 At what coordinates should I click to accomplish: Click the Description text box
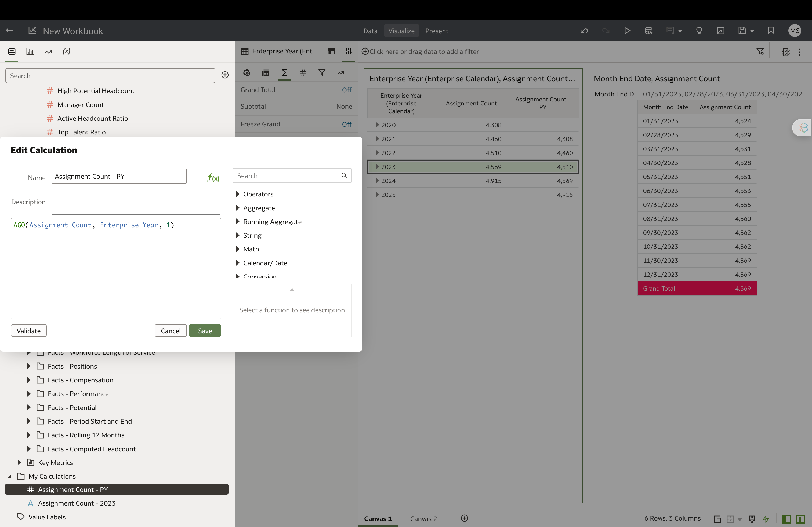click(x=136, y=203)
